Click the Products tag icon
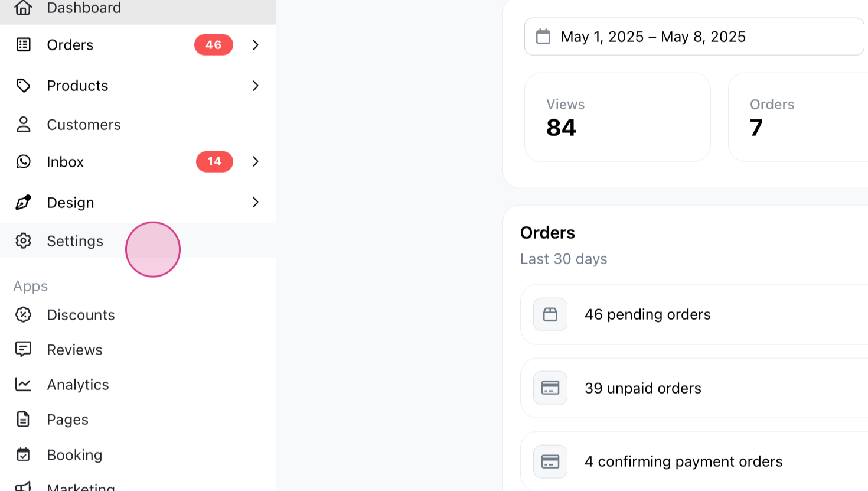Image resolution: width=868 pixels, height=491 pixels. [23, 86]
